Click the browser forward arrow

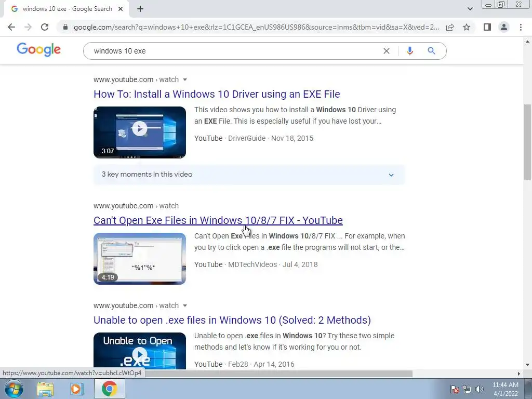point(28,27)
